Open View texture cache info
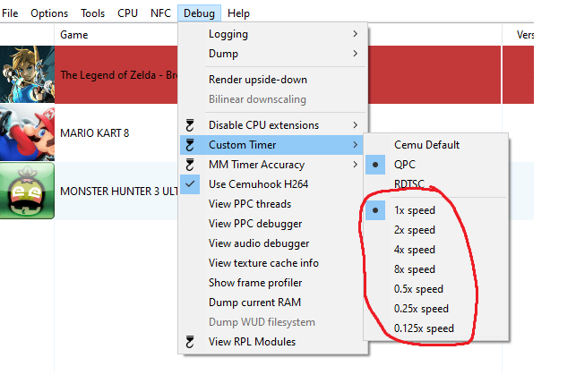Viewport: 576px width, 392px height. pos(273,263)
